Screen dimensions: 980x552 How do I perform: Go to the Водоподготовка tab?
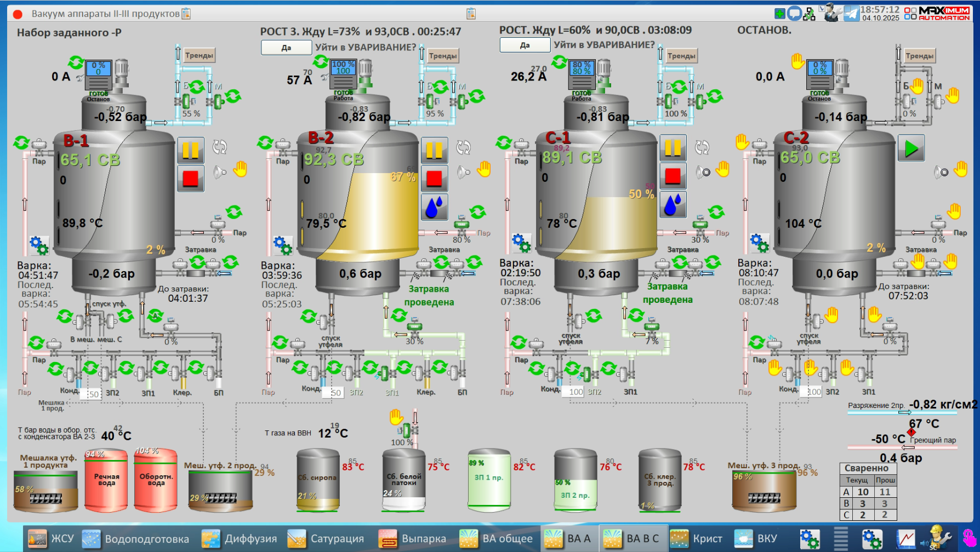pos(136,539)
